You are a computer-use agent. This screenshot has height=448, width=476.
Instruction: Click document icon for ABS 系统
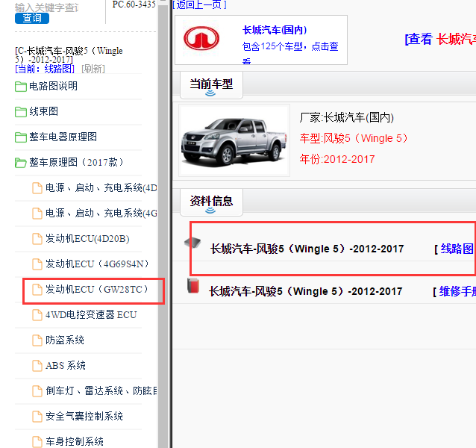pyautogui.click(x=37, y=366)
